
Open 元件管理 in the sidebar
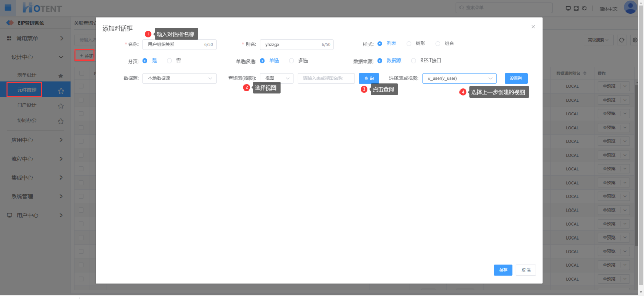click(27, 91)
